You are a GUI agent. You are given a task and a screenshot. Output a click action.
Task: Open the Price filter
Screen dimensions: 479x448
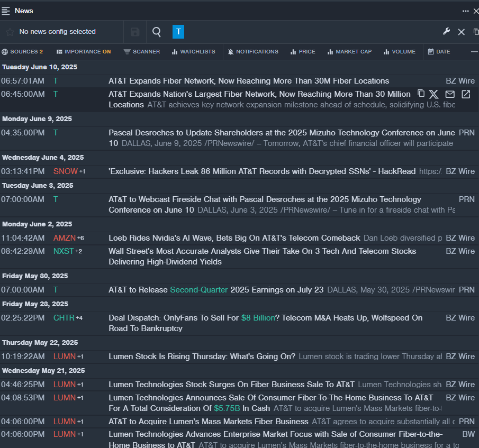click(x=303, y=52)
